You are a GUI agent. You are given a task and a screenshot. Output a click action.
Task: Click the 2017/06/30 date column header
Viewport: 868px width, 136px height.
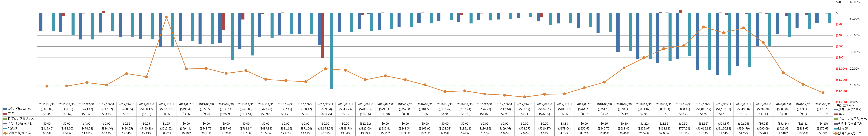[x=524, y=104]
